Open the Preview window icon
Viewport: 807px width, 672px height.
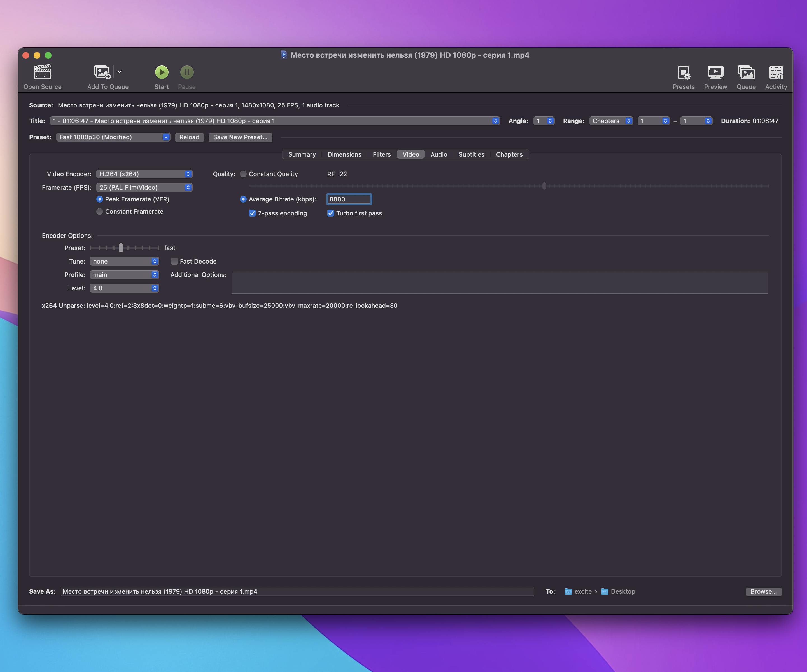point(715,72)
